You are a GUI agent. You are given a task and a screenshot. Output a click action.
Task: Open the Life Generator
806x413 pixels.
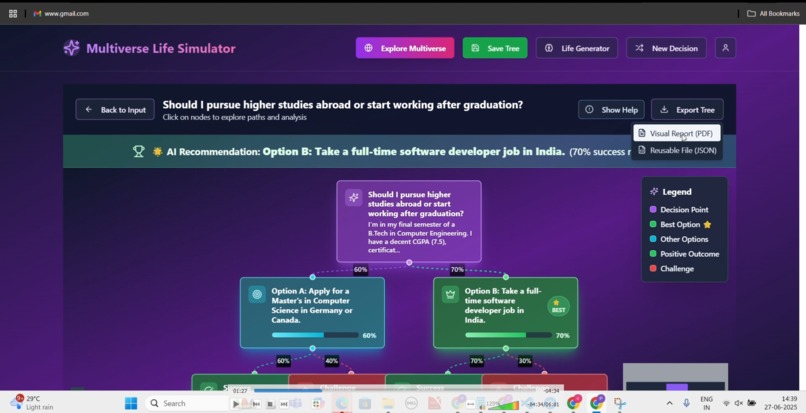[577, 48]
